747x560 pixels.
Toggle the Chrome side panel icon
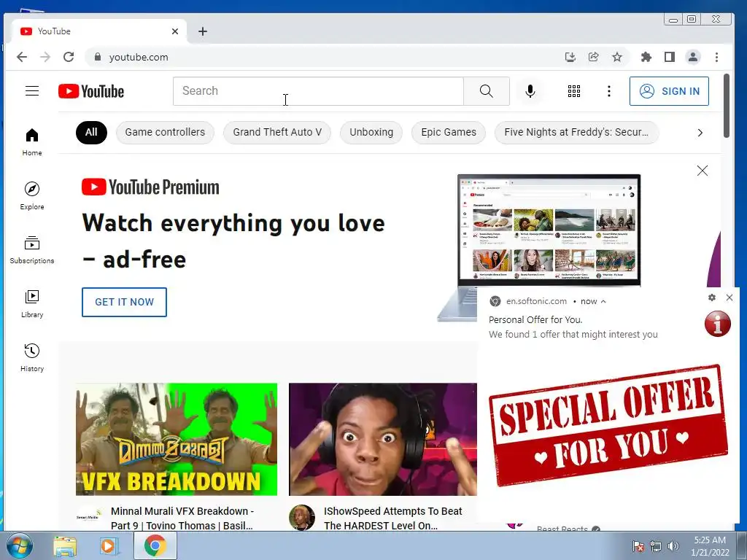point(670,57)
